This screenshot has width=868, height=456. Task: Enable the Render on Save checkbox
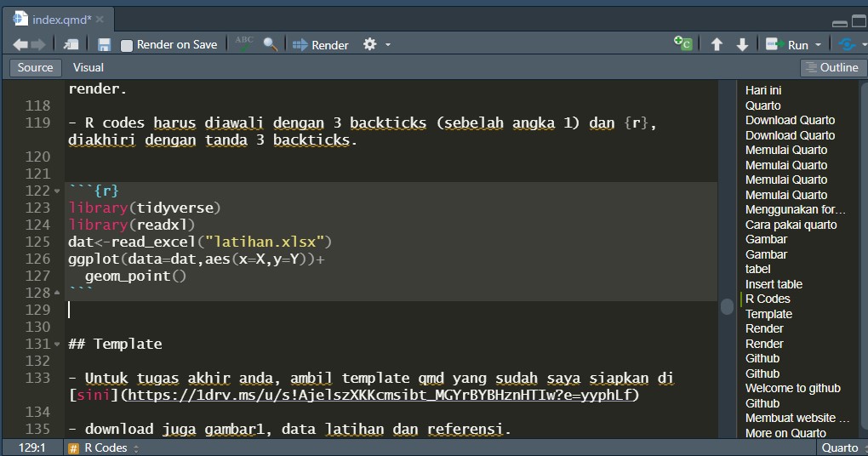(x=127, y=45)
